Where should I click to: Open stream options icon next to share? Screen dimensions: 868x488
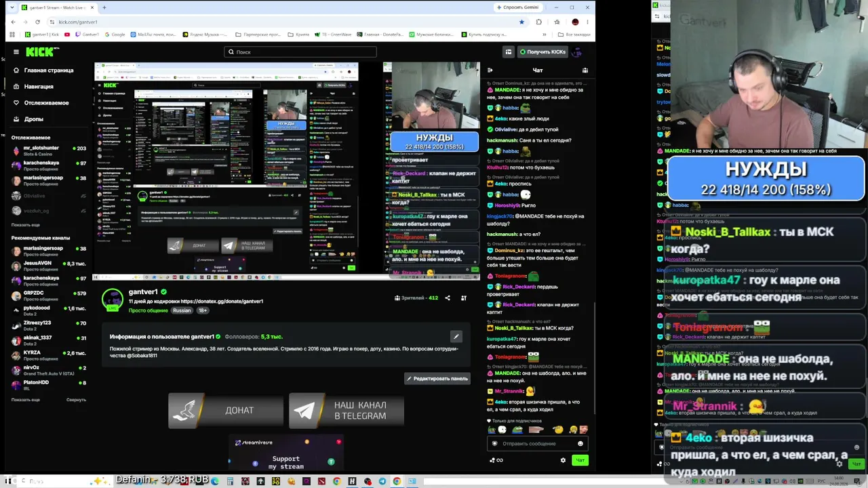click(x=464, y=298)
